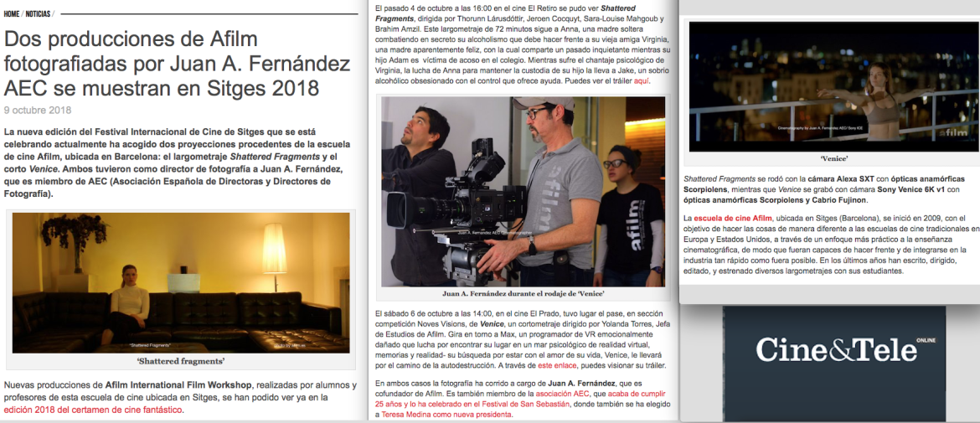
Task: Open the 'acaba de cumplir 25 años' link
Action: [x=521, y=400]
